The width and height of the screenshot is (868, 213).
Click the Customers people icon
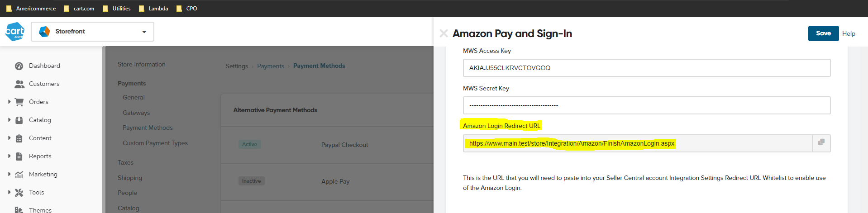click(19, 84)
